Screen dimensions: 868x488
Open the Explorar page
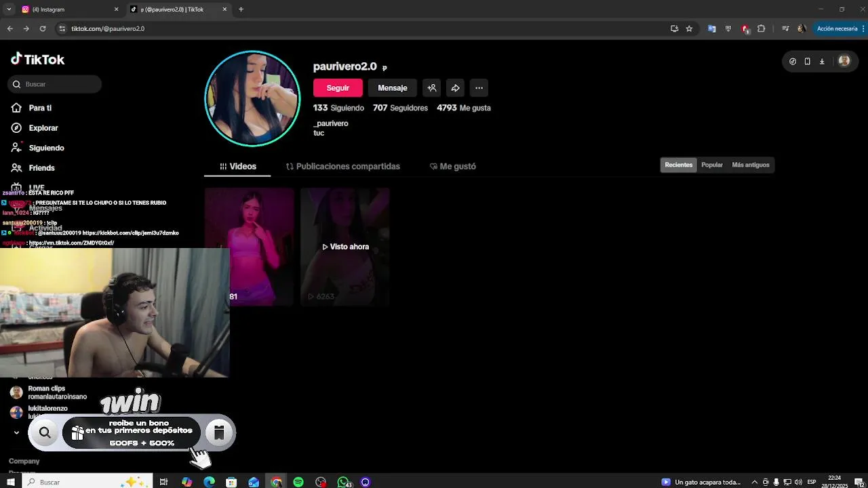(43, 128)
